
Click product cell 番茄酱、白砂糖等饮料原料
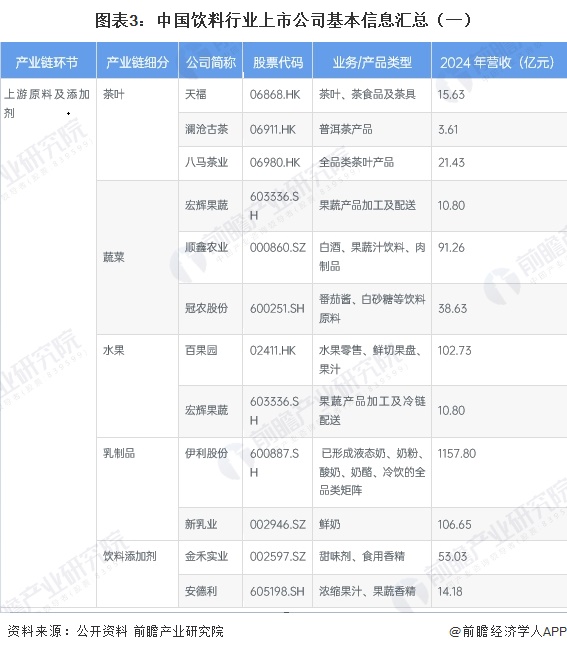pyautogui.click(x=372, y=309)
